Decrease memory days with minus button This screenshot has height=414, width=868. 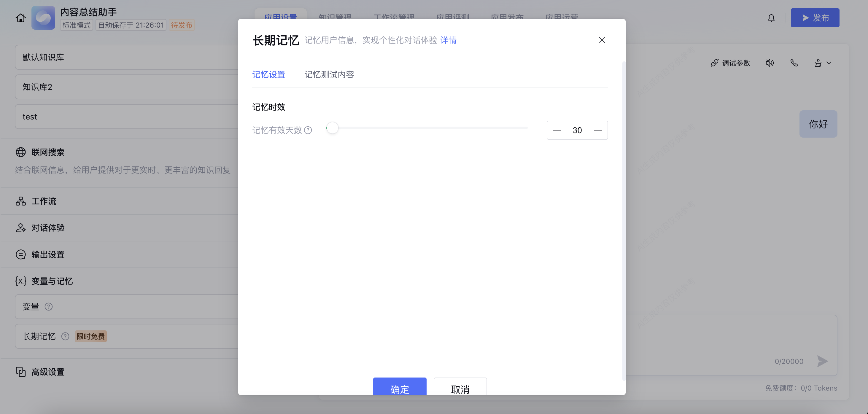tap(557, 130)
